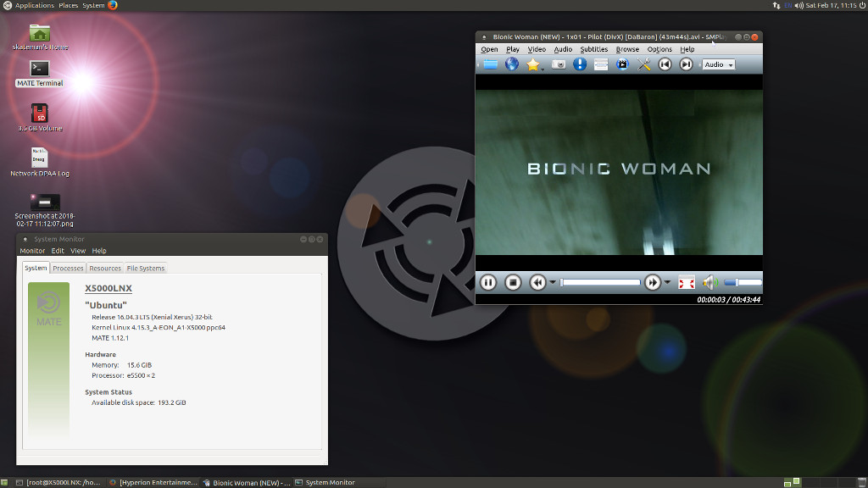The height and width of the screenshot is (488, 868).
Task: Mute audio with the speaker icon
Action: [710, 283]
